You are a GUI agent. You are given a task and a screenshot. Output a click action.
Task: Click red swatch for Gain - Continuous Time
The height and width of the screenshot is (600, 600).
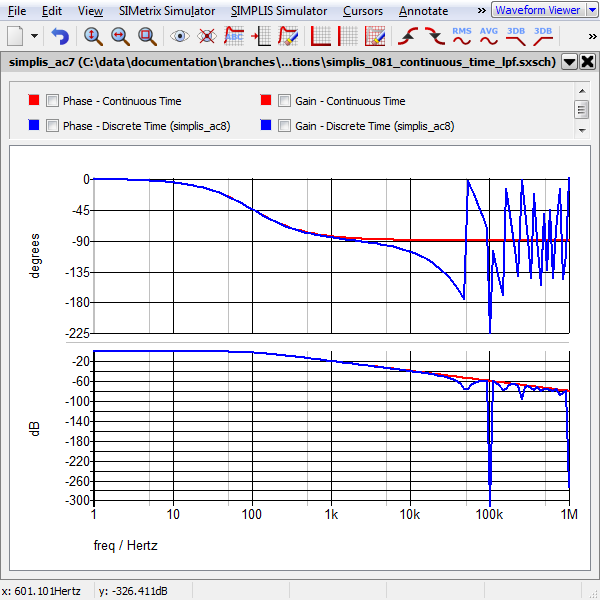click(266, 101)
